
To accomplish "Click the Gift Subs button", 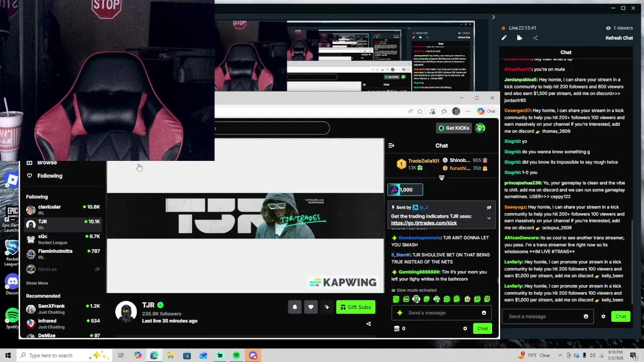I will coord(356,307).
